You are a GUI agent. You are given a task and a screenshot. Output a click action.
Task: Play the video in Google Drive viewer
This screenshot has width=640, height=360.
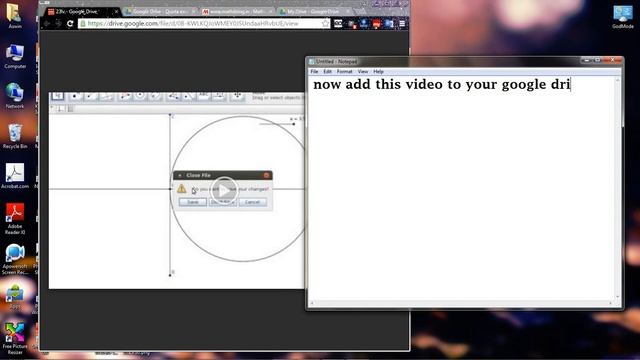point(224,190)
